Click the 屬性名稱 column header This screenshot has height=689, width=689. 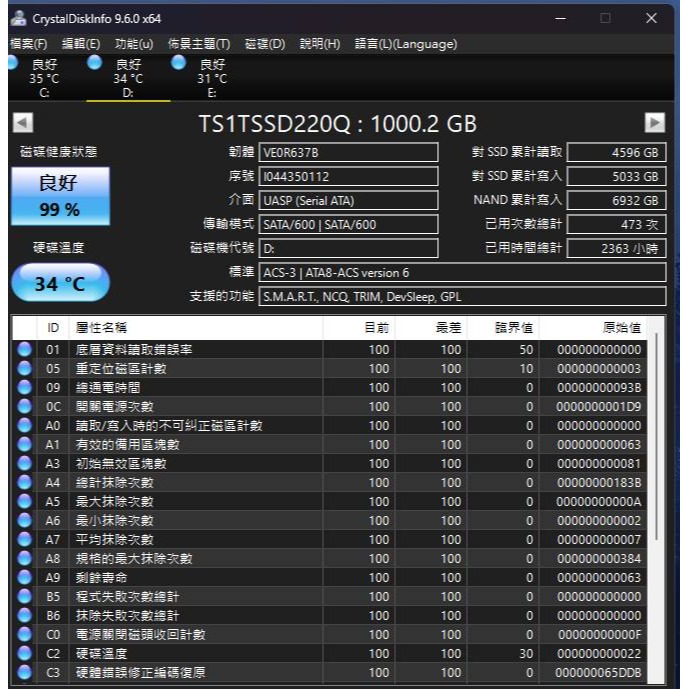click(x=196, y=327)
